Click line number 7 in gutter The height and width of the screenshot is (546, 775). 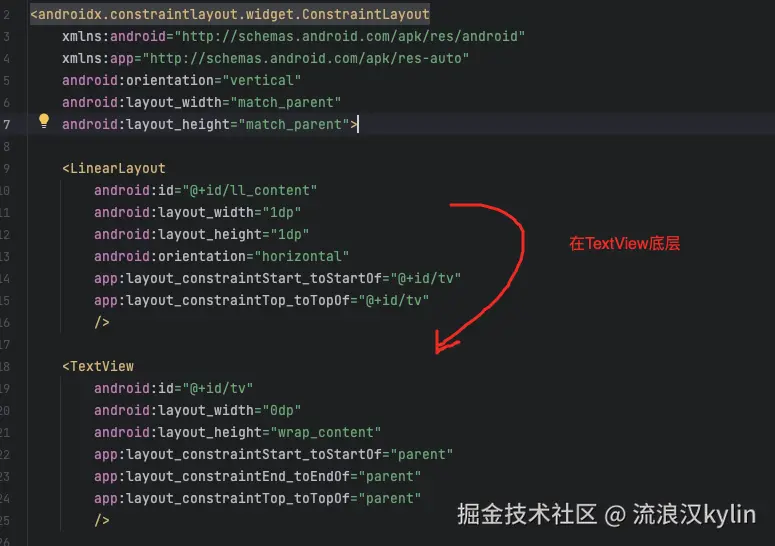6,124
